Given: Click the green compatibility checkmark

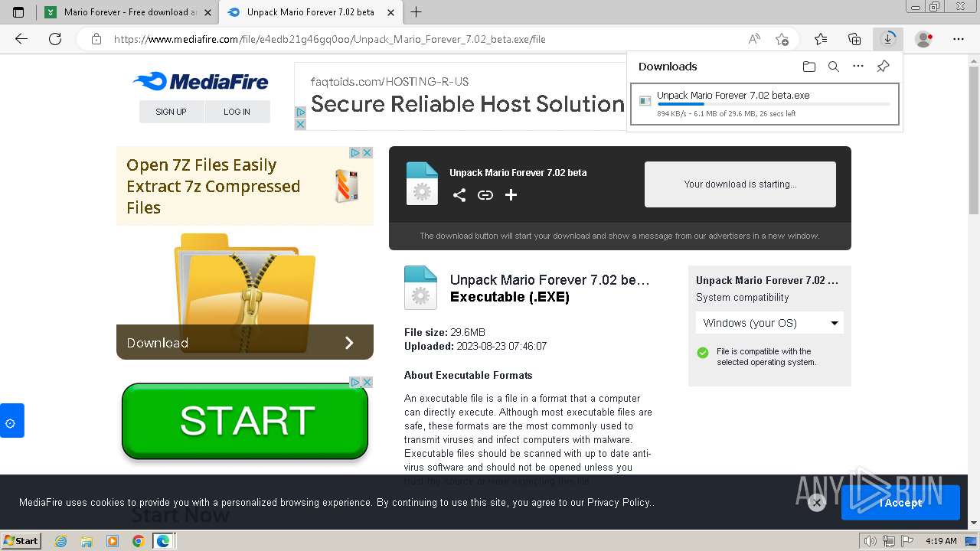Looking at the screenshot, I should click(703, 353).
